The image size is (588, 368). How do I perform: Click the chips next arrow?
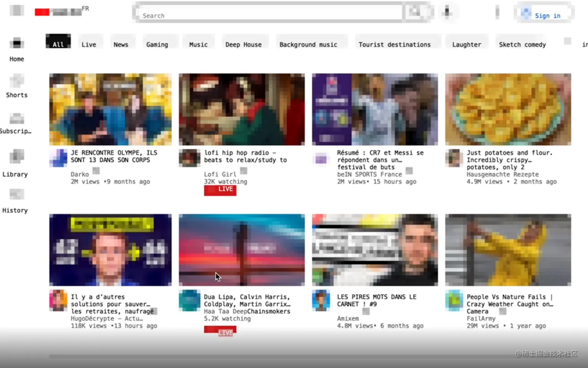click(567, 41)
